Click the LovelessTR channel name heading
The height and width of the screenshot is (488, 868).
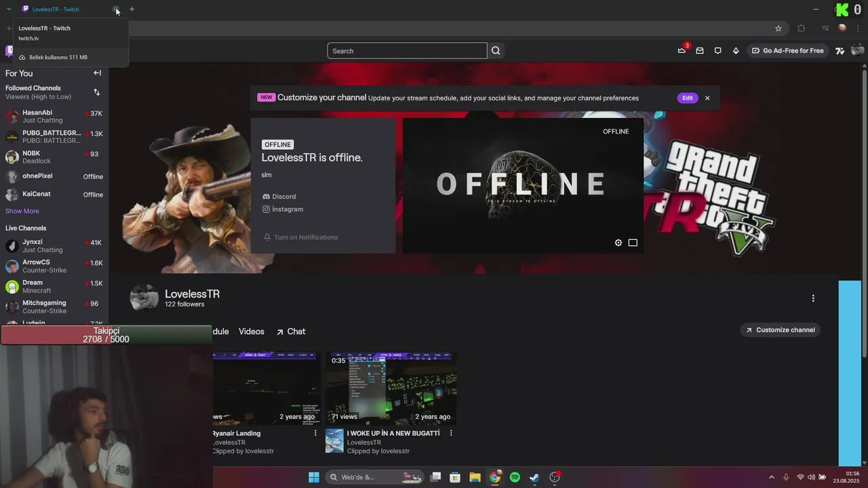point(193,294)
